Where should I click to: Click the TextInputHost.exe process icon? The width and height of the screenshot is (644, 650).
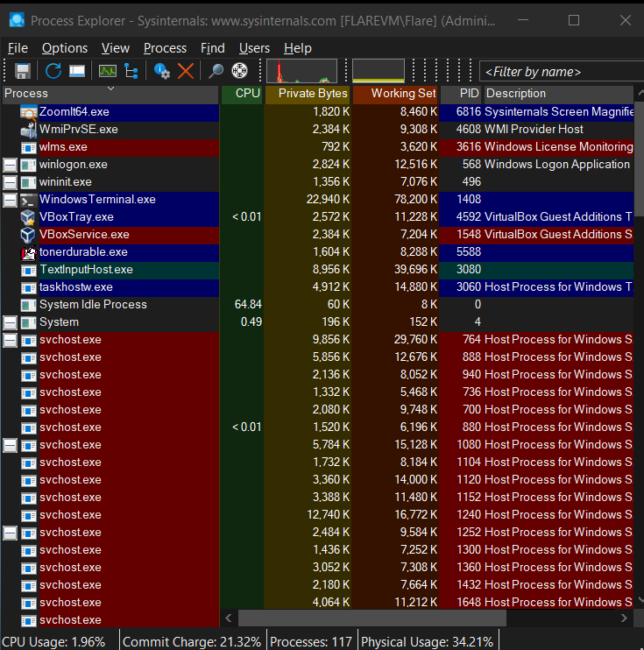tap(29, 270)
